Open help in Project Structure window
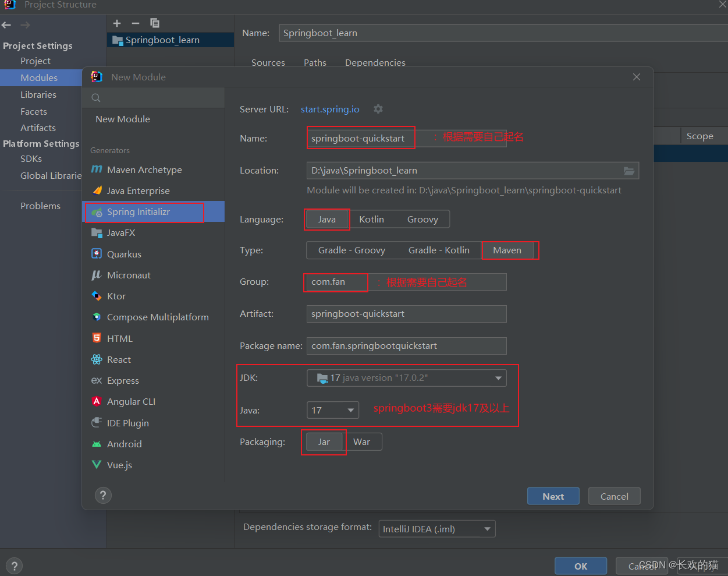The width and height of the screenshot is (728, 576). pos(14,566)
